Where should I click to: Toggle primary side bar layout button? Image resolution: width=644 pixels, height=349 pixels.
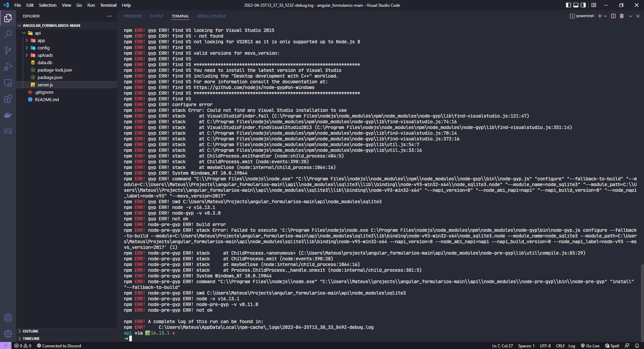click(x=568, y=5)
